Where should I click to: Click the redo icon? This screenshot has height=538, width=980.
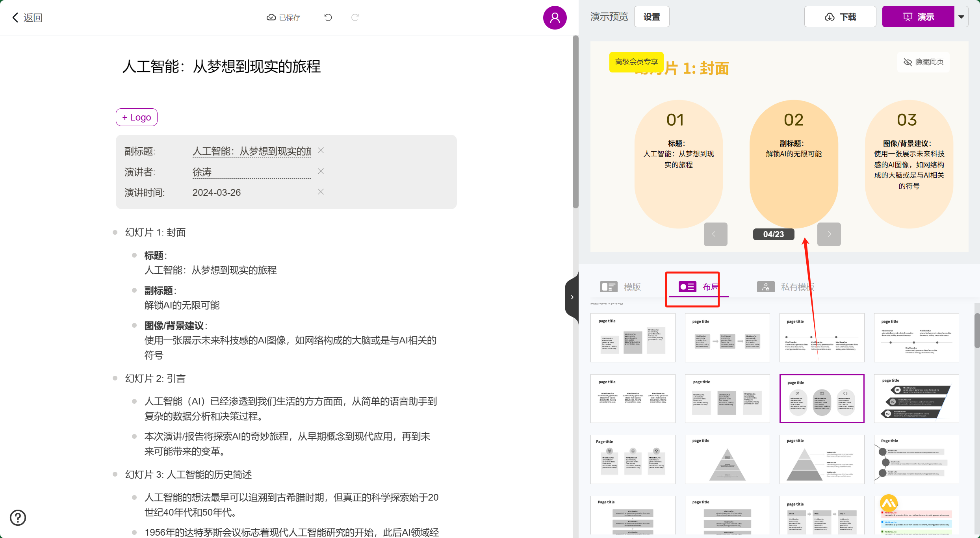(x=355, y=17)
